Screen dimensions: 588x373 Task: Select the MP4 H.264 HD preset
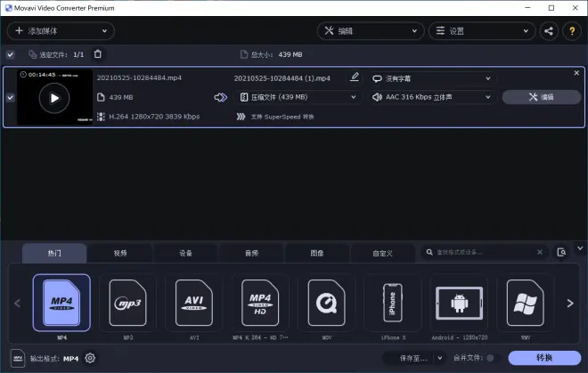coord(260,303)
